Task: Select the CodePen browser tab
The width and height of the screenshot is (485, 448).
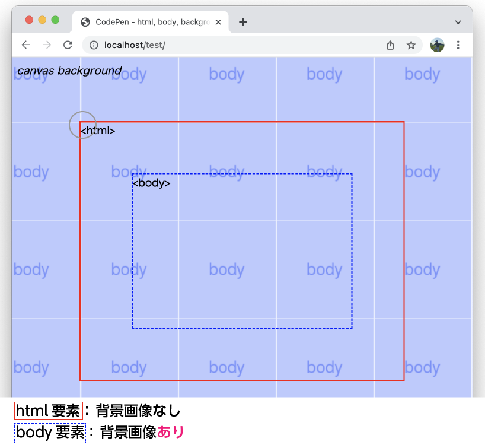Action: coord(148,21)
